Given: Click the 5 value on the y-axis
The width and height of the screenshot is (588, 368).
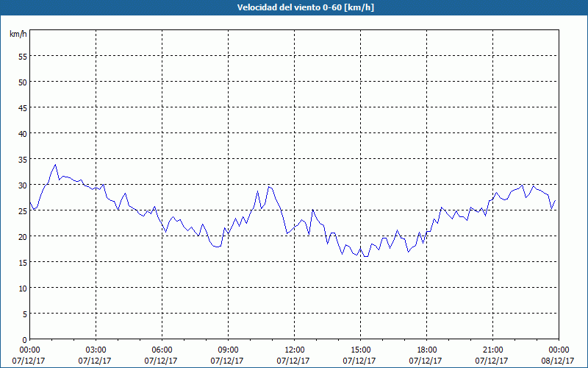Looking at the screenshot, I should click(25, 314).
